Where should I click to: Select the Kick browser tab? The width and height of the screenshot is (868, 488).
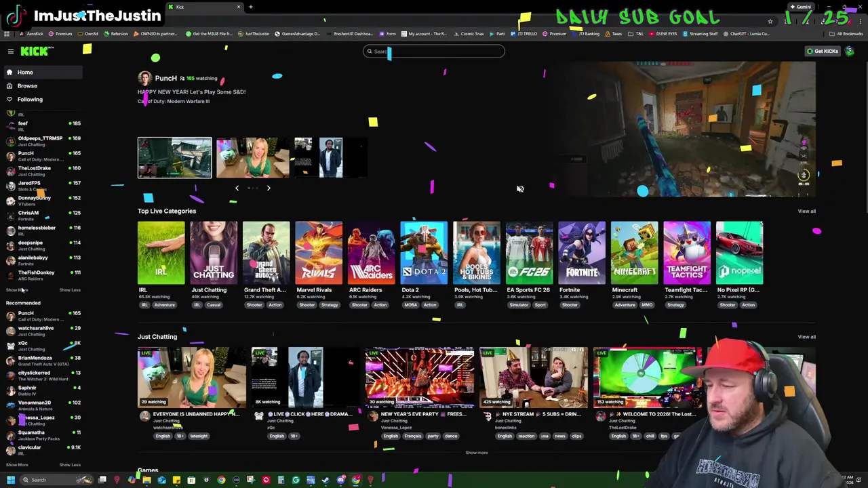tap(203, 7)
